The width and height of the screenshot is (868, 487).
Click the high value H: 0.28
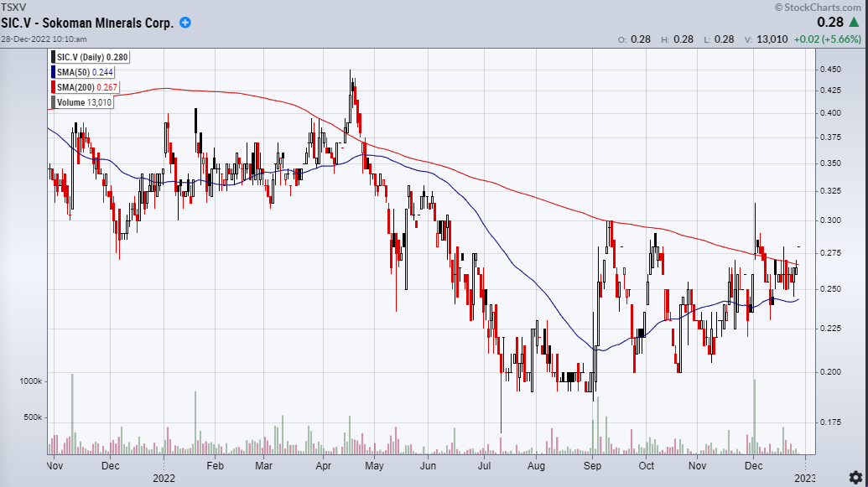pyautogui.click(x=677, y=39)
